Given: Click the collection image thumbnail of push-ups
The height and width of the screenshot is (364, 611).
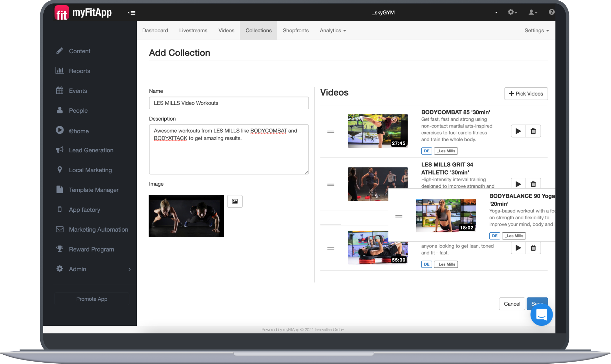Looking at the screenshot, I should [x=186, y=216].
